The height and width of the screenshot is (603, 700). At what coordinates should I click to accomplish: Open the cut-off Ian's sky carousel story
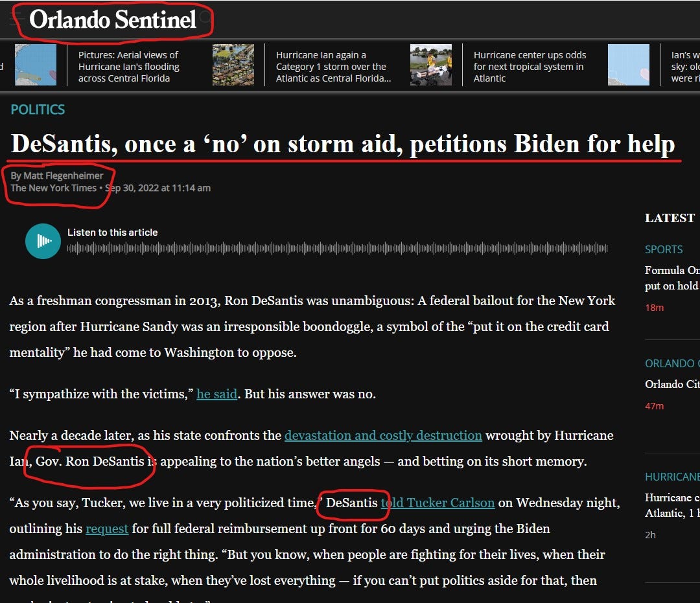(x=685, y=67)
